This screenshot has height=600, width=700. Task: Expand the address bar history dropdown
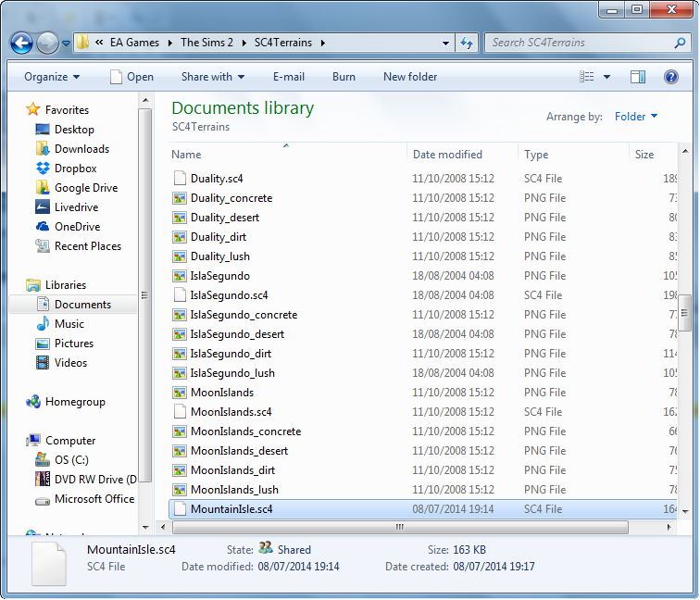[x=445, y=44]
